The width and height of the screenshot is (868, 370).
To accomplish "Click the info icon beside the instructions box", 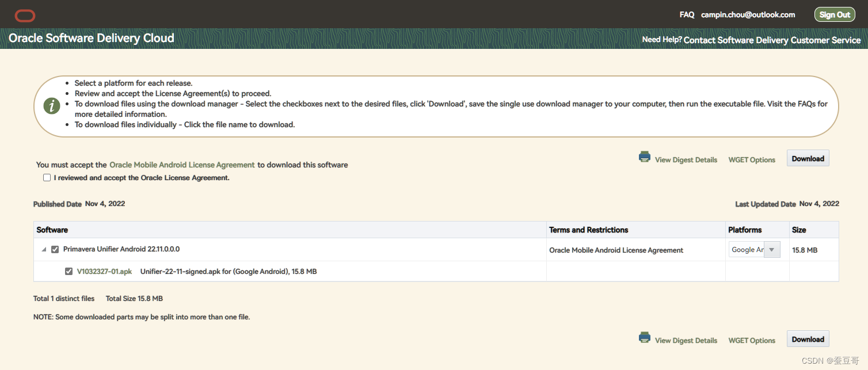I will pyautogui.click(x=51, y=106).
